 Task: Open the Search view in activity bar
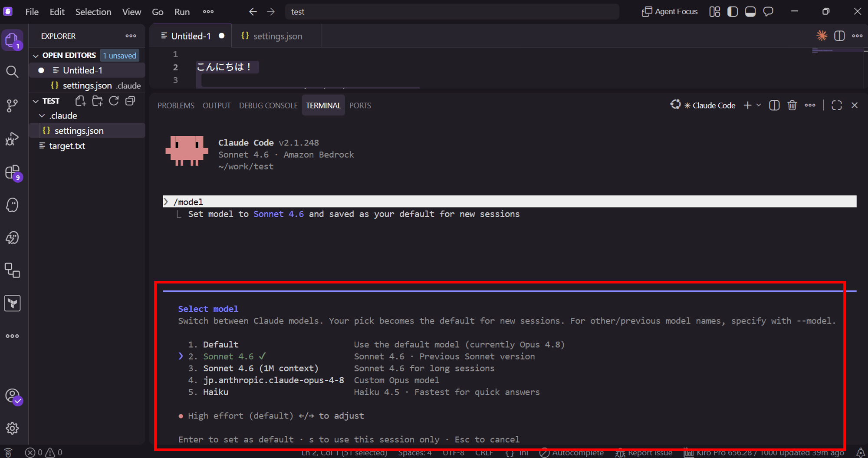[x=13, y=72]
